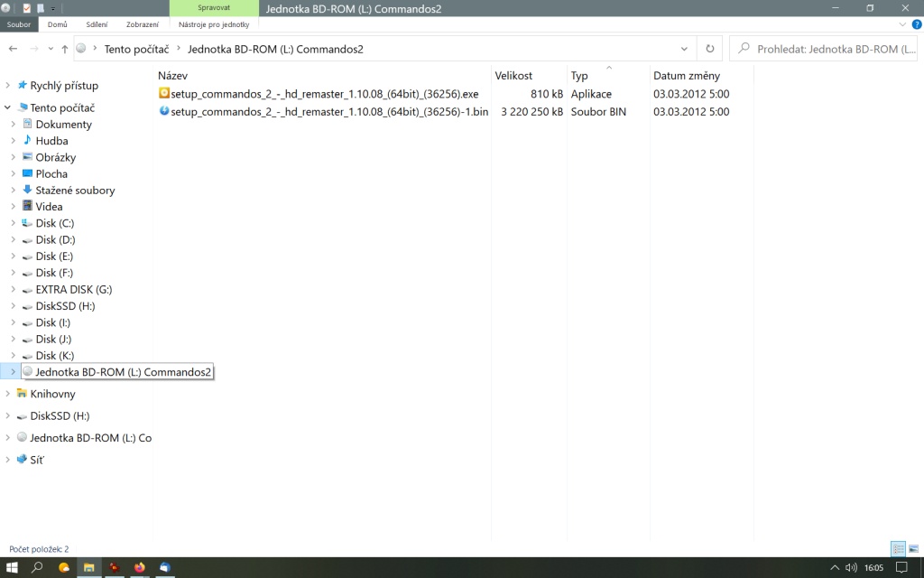Select the 810 kB size cell

click(546, 94)
